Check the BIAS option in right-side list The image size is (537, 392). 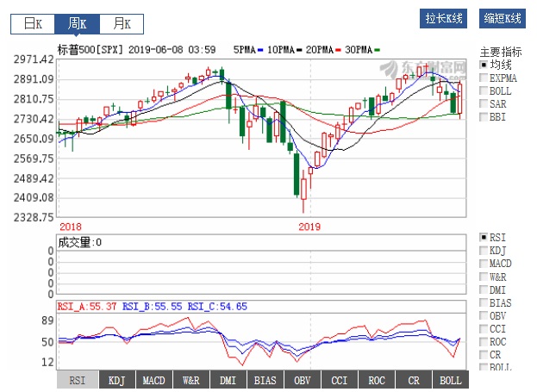tap(484, 303)
